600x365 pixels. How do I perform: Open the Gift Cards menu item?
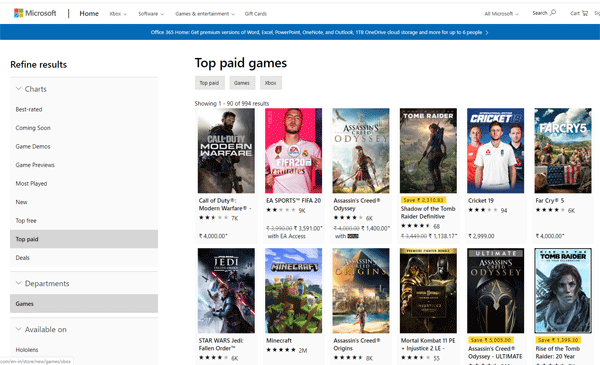(256, 14)
